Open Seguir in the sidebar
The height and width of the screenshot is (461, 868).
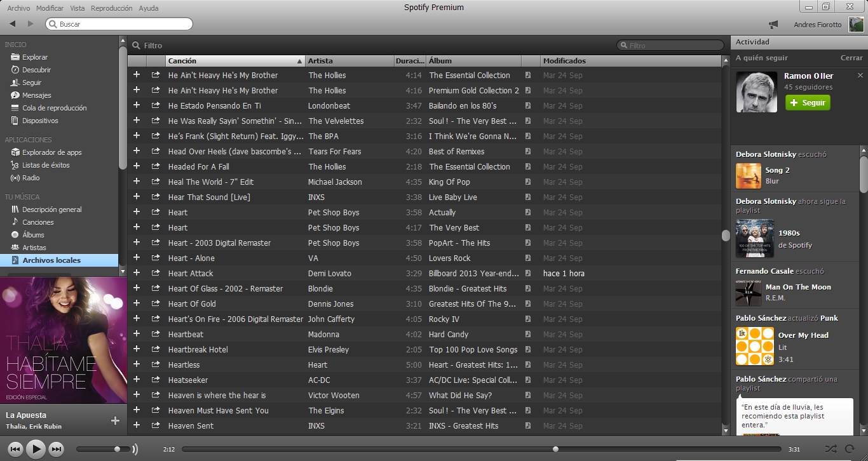[32, 83]
